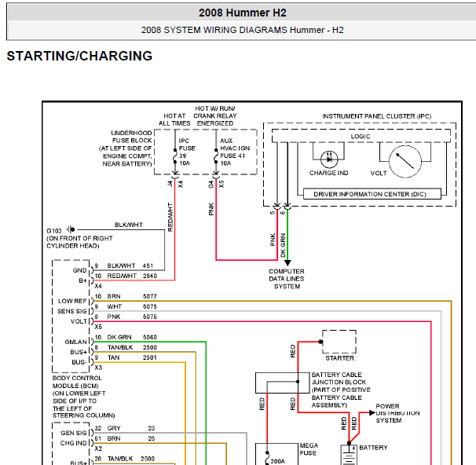This screenshot has width=476, height=465.
Task: Click the CHG IND terminal label
Action: [73, 443]
